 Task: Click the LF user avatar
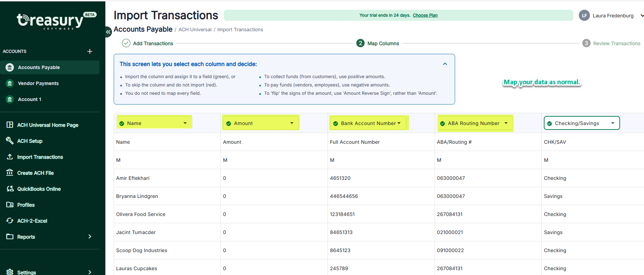click(584, 16)
